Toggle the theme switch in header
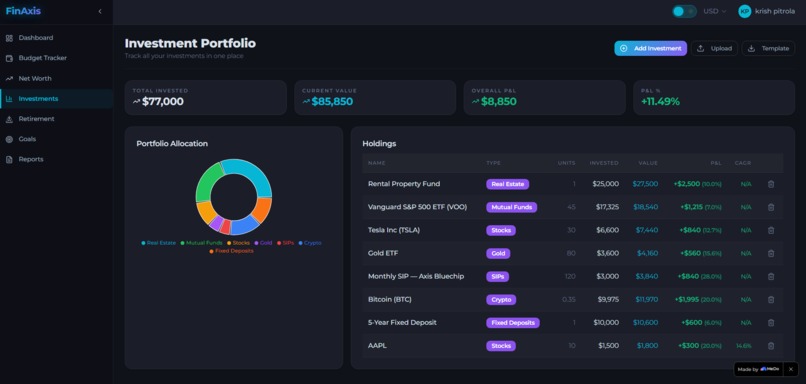 [x=684, y=11]
